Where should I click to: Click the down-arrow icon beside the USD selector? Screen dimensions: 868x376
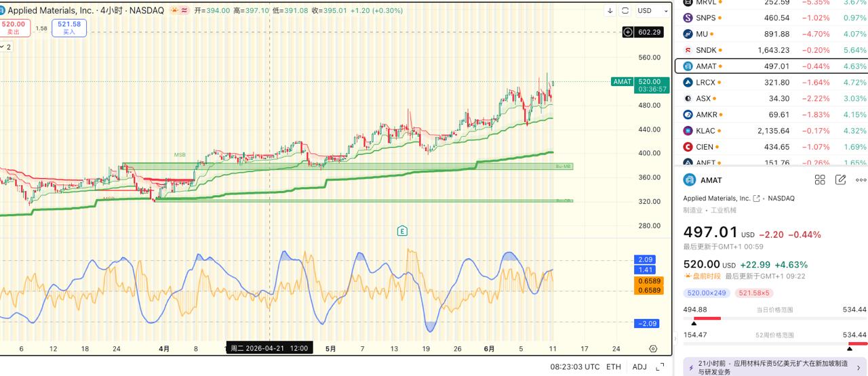[x=610, y=11]
